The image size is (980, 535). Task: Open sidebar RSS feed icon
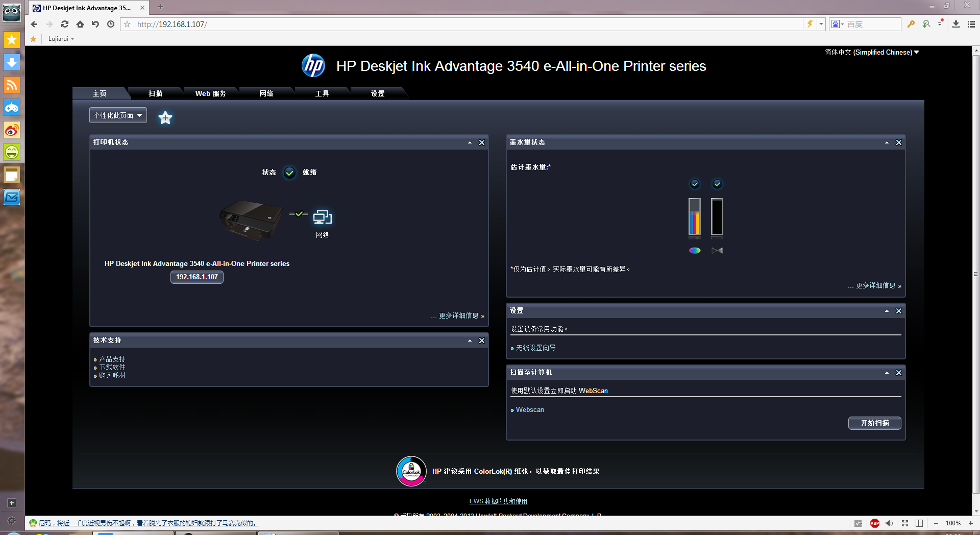12,85
